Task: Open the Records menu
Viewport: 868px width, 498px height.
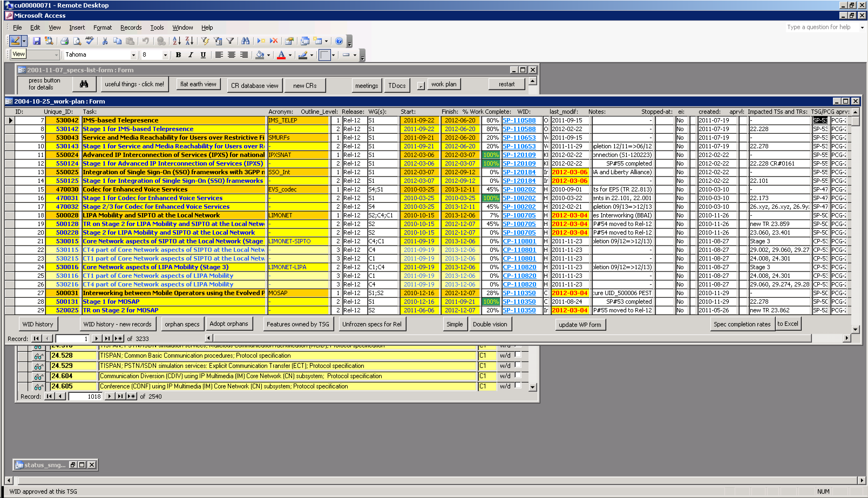Action: (131, 28)
